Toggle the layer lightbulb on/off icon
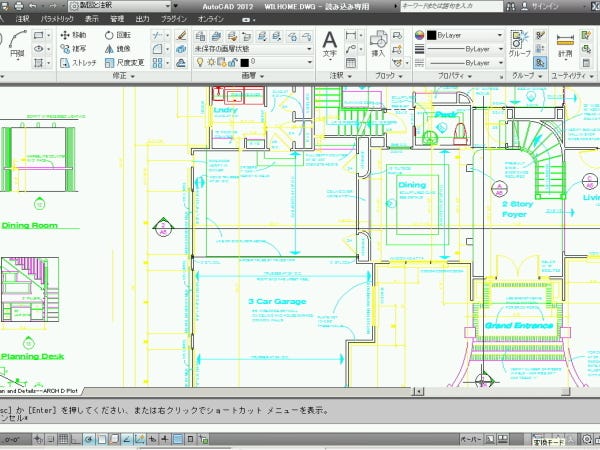The image size is (600, 450). pyautogui.click(x=198, y=61)
